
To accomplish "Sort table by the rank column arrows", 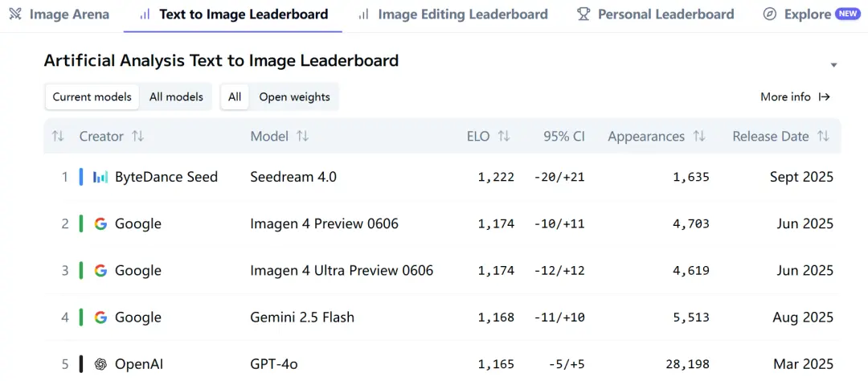I will pyautogui.click(x=58, y=137).
